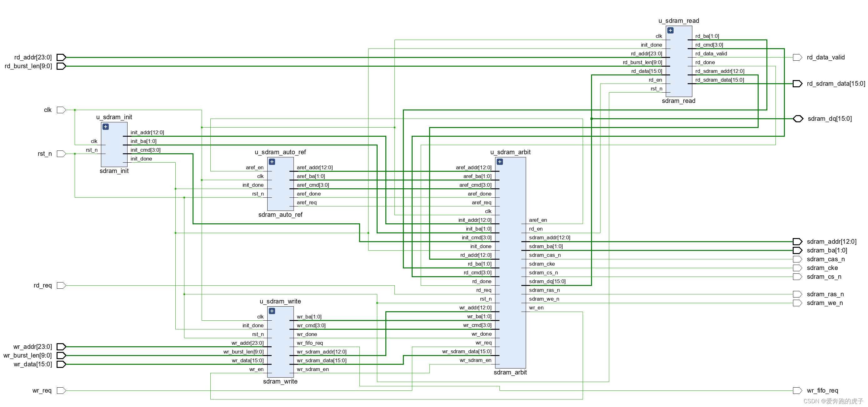
Task: Select the clk input port symbol
Action: click(61, 110)
